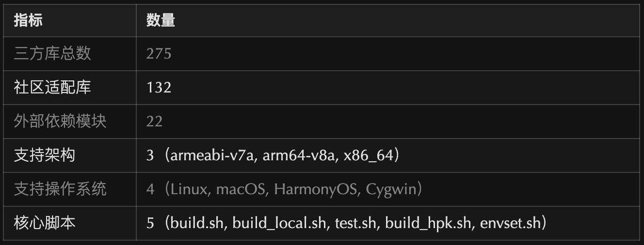Screen dimensions: 644x245
Task: Click the 指标 column header
Action: point(28,20)
